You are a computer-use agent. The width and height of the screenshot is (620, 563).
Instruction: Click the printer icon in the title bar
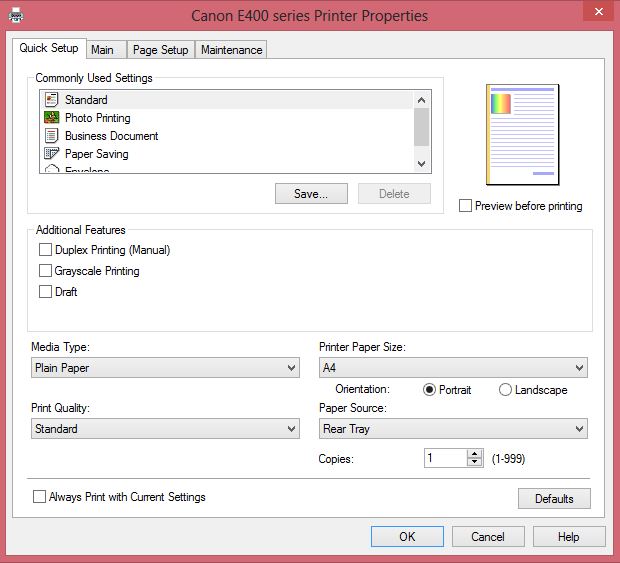tap(16, 15)
